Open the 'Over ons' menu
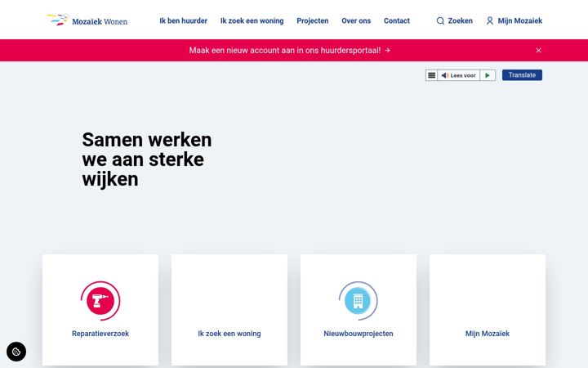588x368 pixels. pyautogui.click(x=356, y=20)
